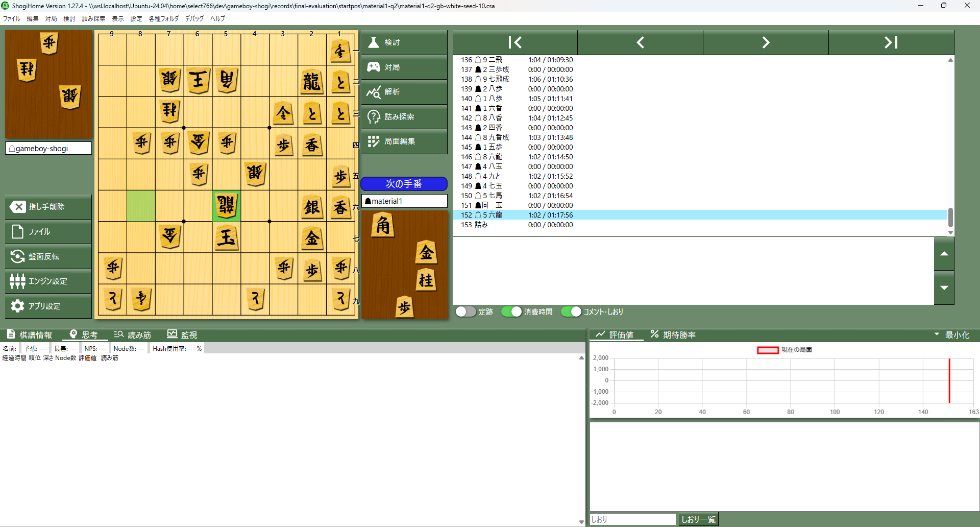Click the 指し手削除 delete icon
This screenshot has width=980, height=527.
(x=17, y=206)
